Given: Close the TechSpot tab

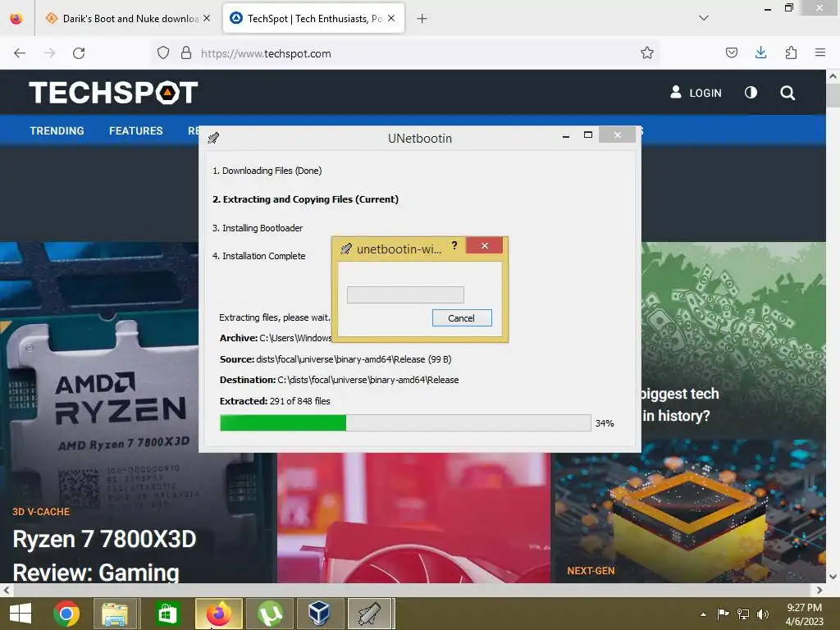Looking at the screenshot, I should click(x=391, y=19).
